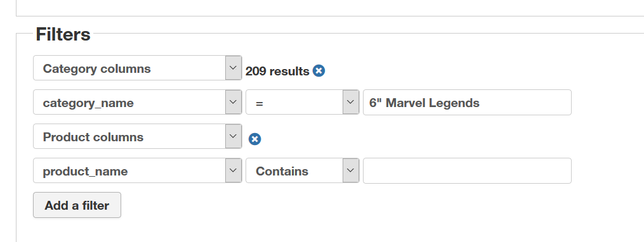This screenshot has height=242, width=644.
Task: Expand the Contains operator dropdown arrow
Action: [351, 170]
